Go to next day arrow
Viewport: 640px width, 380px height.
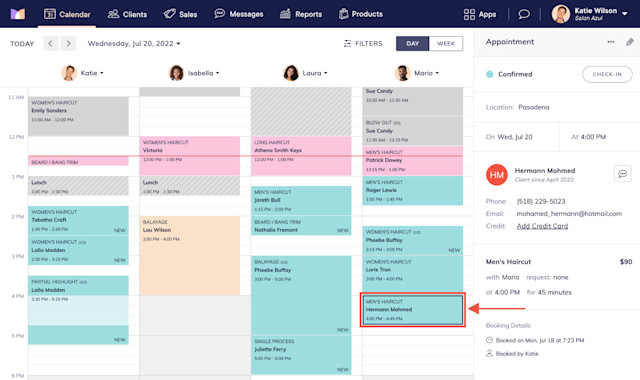[x=68, y=43]
